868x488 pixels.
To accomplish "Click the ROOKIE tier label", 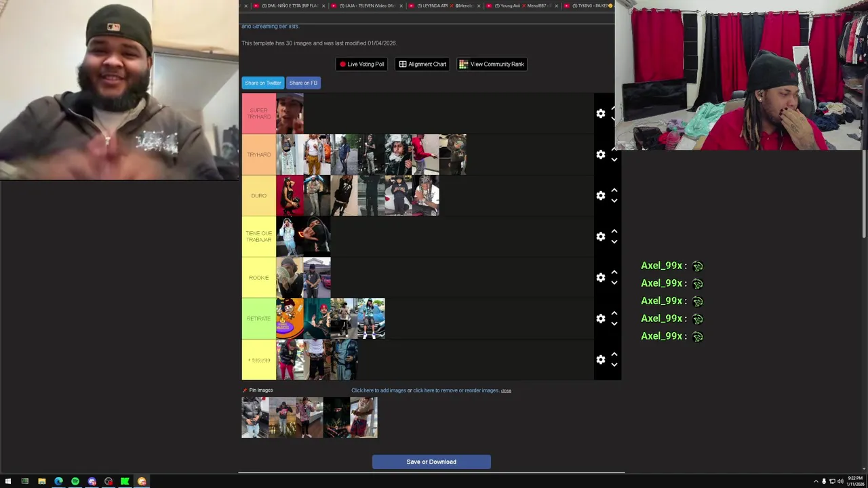I will (259, 278).
